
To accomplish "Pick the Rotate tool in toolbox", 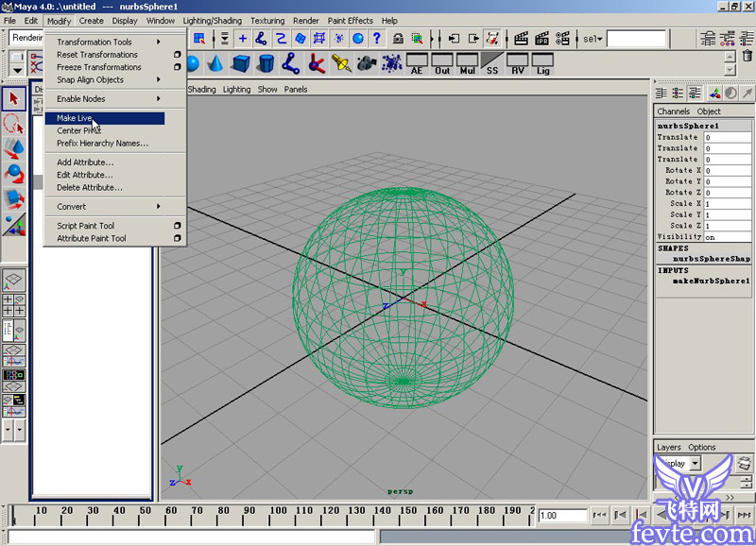I will click(14, 173).
